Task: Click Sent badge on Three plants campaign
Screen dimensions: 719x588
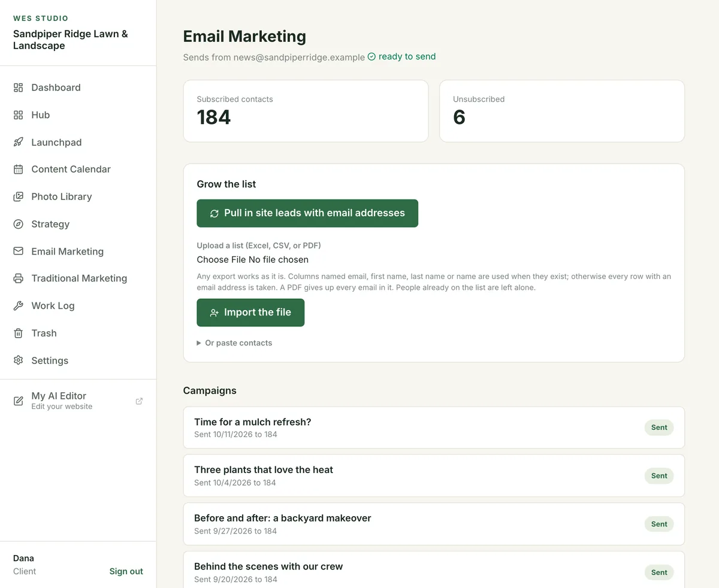Action: (659, 476)
